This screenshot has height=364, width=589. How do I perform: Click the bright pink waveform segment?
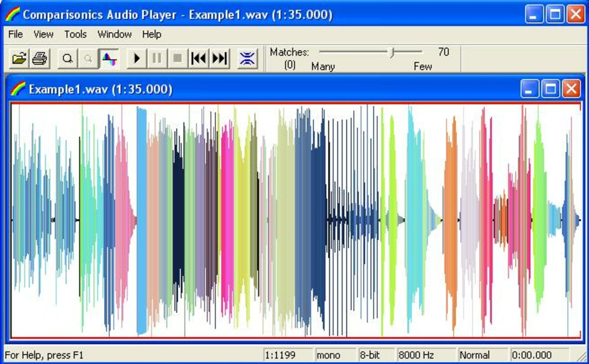227,218
